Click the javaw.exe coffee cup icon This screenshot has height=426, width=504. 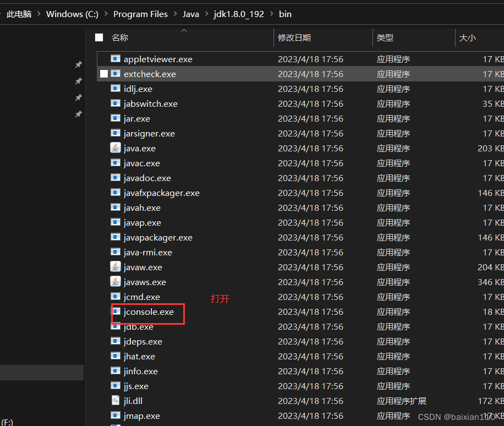point(116,266)
